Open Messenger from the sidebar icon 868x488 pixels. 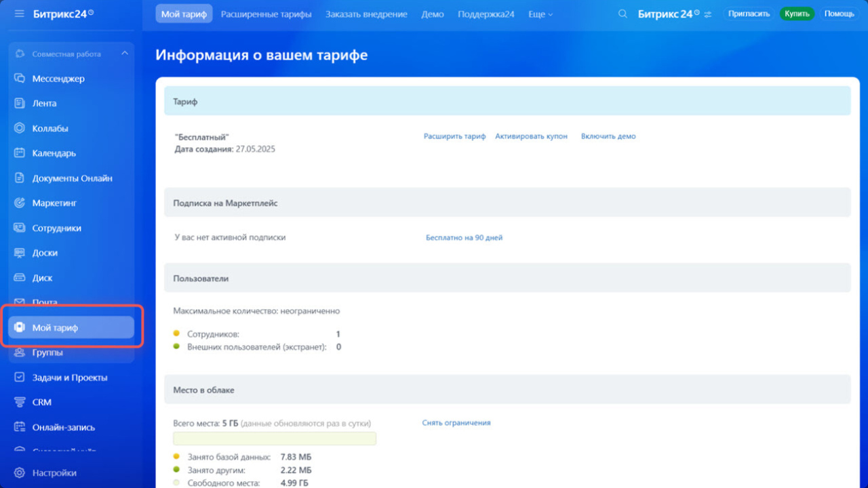coord(20,79)
